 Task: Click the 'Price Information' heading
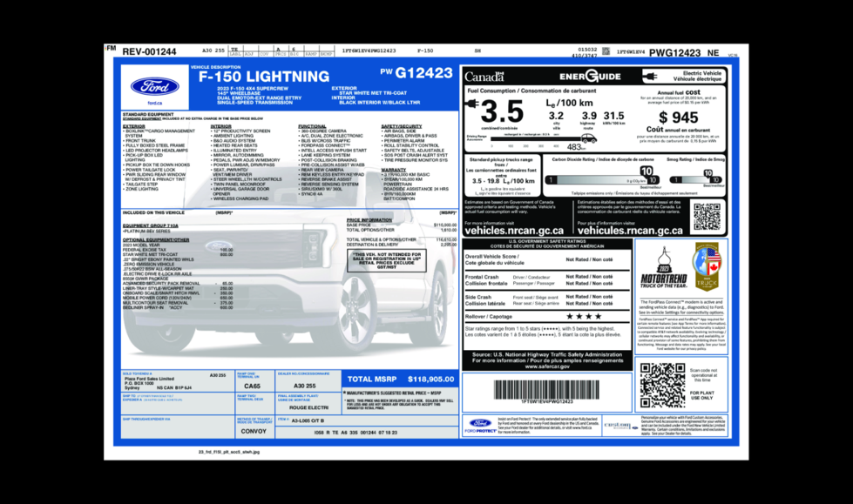click(x=369, y=220)
